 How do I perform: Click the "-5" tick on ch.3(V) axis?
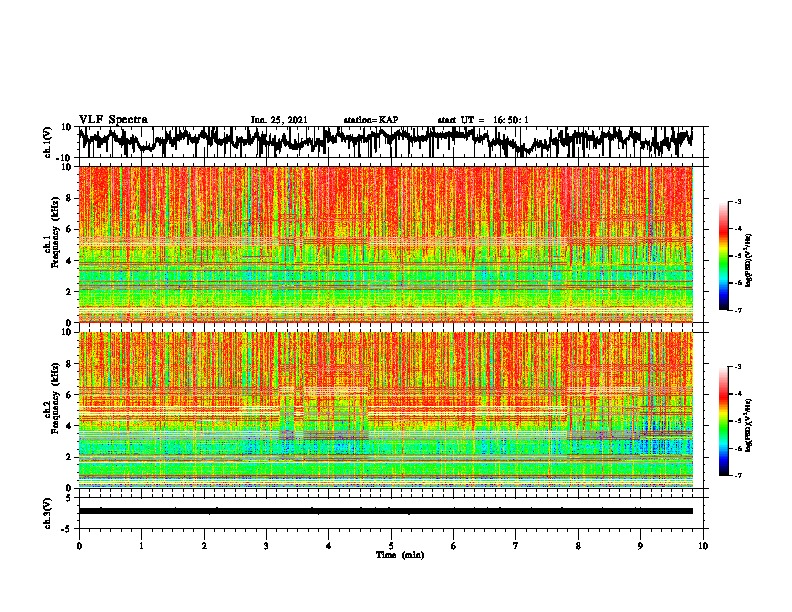(x=67, y=529)
